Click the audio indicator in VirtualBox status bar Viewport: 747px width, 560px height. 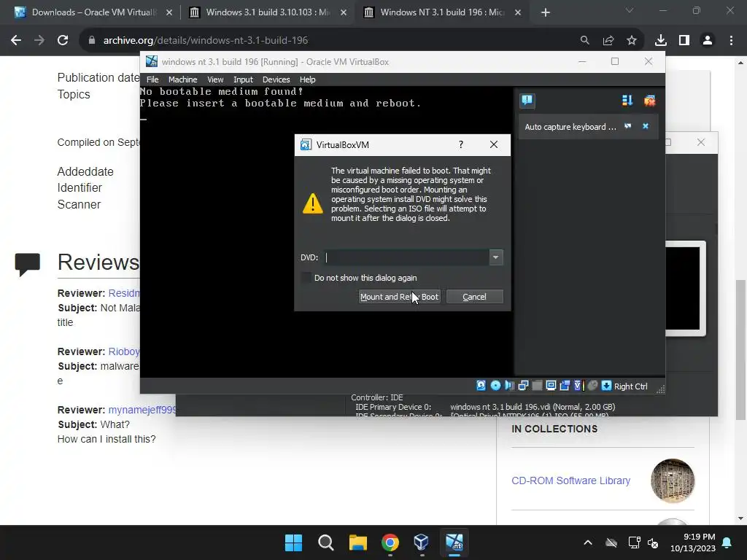509,386
